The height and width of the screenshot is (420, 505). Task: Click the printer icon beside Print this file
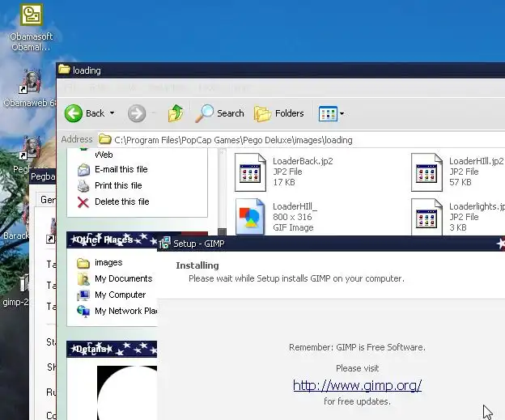point(83,186)
